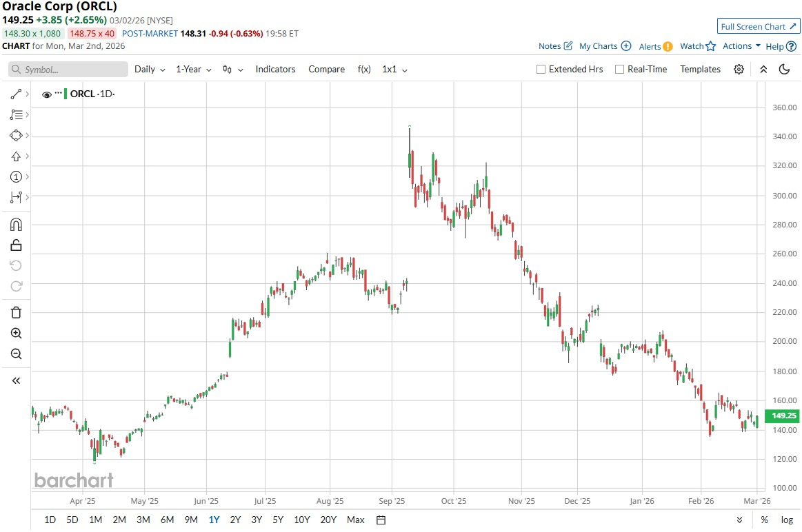The image size is (802, 532).
Task: Click the Alerts exclamation icon
Action: pyautogui.click(x=668, y=46)
